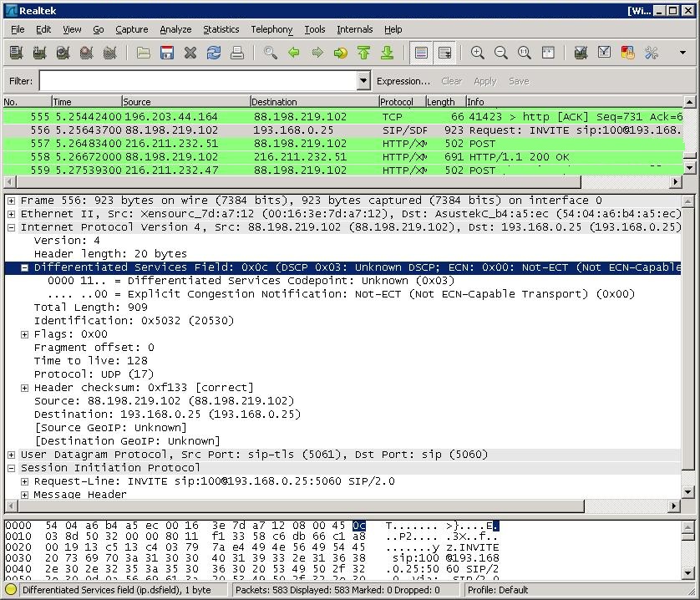Click the Apply filter button
This screenshot has height=600, width=700.
484,81
